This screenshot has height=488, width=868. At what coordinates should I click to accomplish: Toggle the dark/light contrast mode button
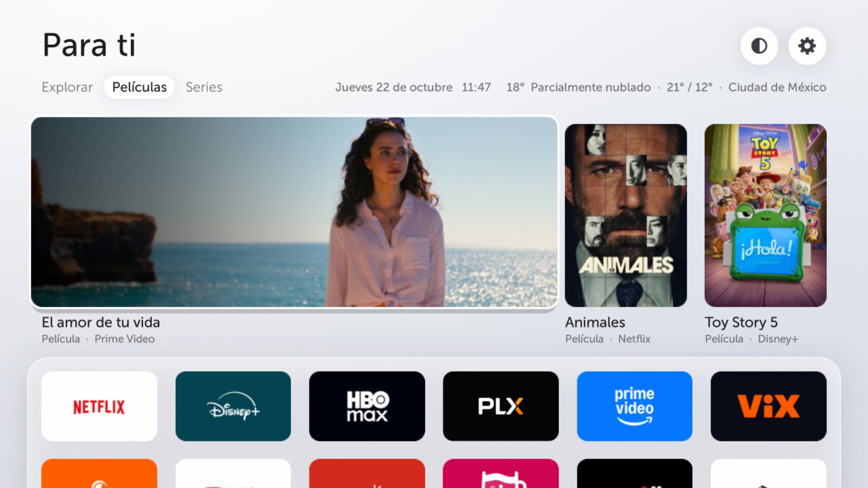(759, 46)
